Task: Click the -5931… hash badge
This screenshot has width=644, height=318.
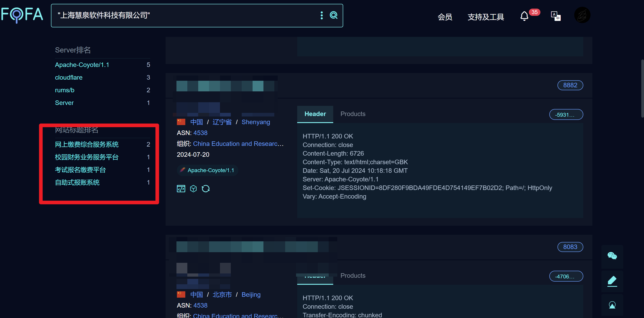Action: tap(566, 115)
